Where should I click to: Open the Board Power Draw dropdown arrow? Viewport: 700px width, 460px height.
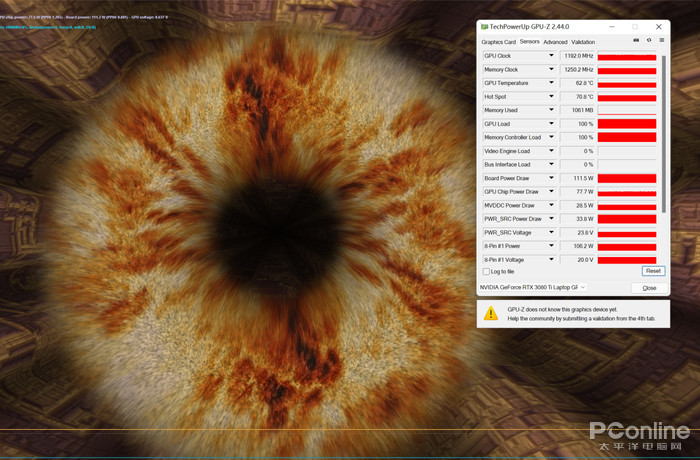click(551, 178)
